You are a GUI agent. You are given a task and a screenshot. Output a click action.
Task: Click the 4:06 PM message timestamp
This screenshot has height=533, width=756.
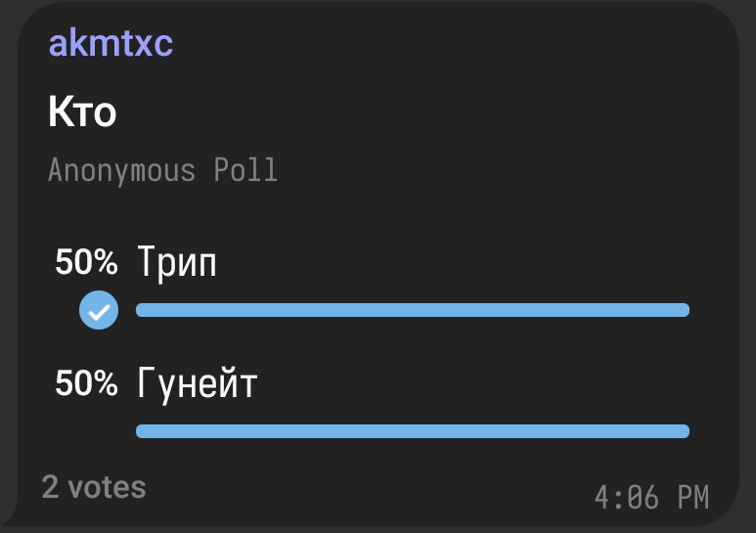pos(652,497)
